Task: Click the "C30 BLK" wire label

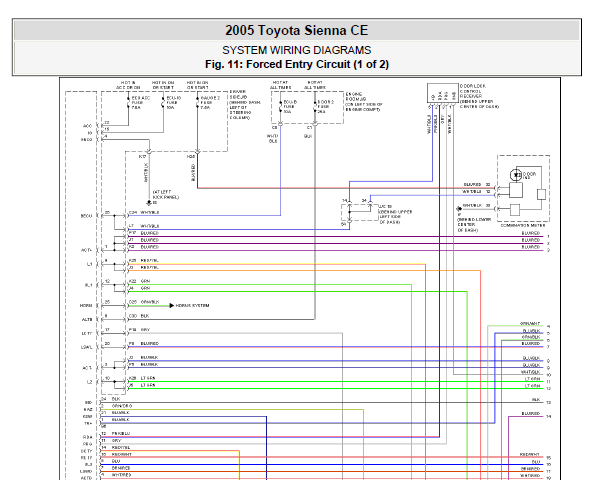Action: (139, 316)
